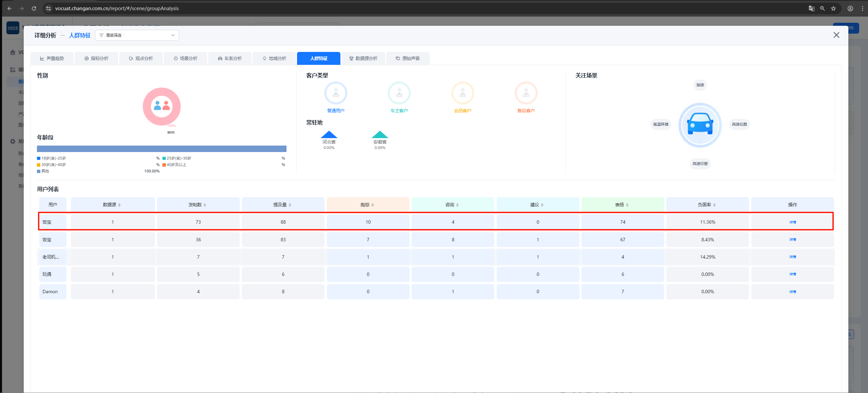Screen dimensions: 868x393
Task: Click the gender donut chart icon
Action: [x=162, y=106]
